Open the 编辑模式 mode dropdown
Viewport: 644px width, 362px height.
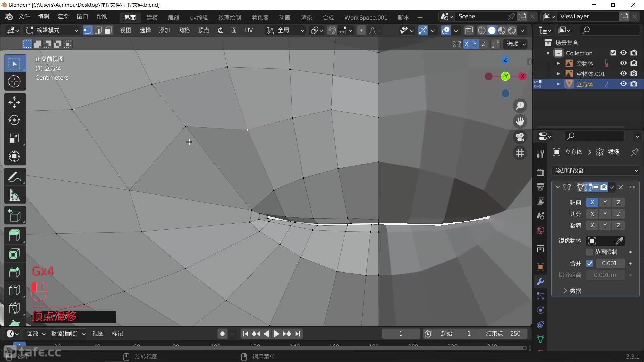tap(52, 31)
